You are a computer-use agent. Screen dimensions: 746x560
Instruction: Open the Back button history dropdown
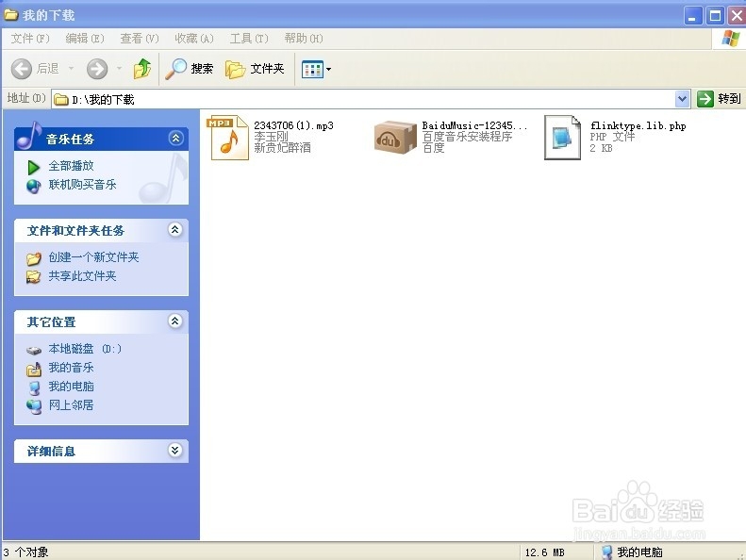71,69
